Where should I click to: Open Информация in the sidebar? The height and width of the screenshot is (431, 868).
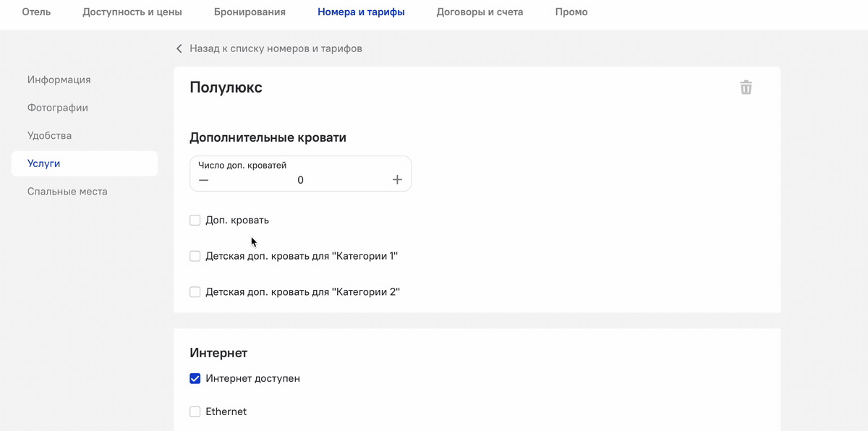(x=59, y=80)
